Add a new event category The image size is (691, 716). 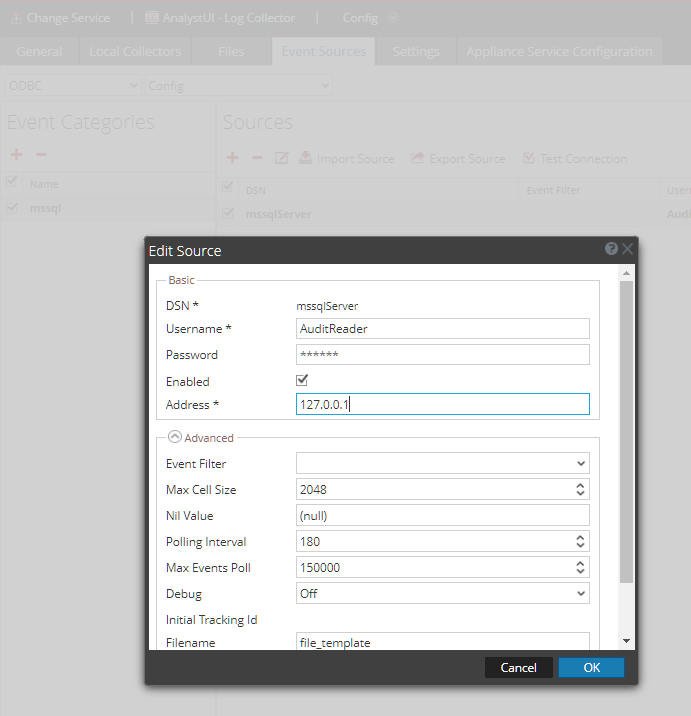(x=16, y=155)
